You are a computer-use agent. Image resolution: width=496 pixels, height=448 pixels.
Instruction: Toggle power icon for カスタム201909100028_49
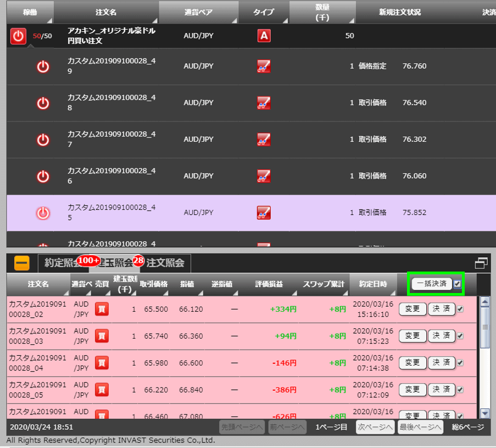(x=43, y=67)
